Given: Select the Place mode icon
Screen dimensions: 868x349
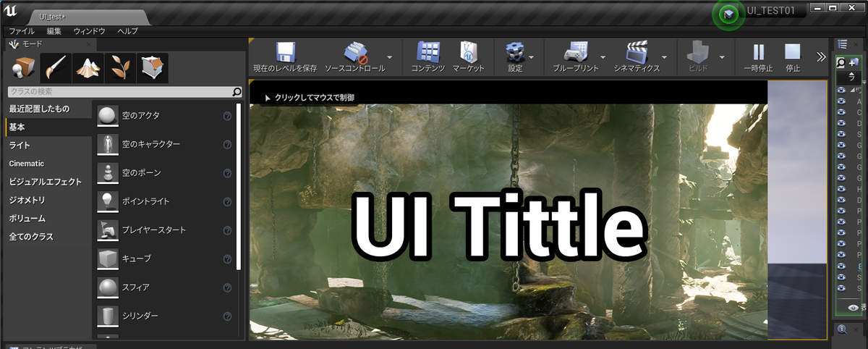Looking at the screenshot, I should click(24, 68).
